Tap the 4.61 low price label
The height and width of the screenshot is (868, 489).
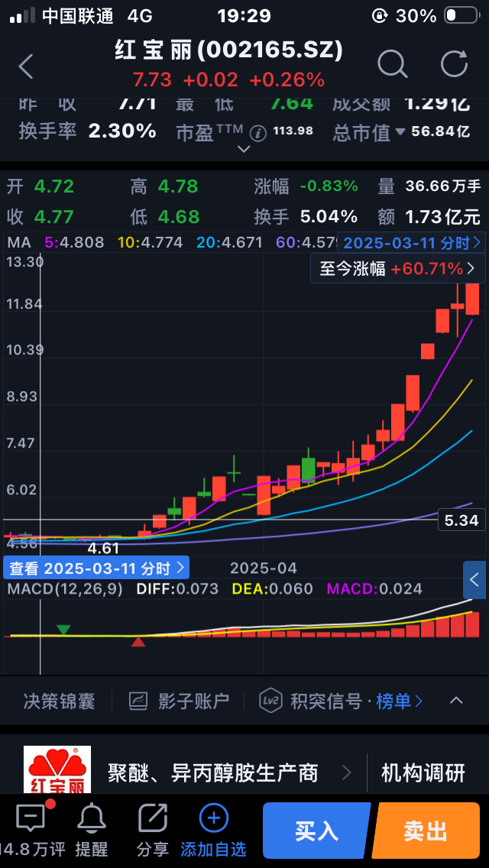click(x=104, y=549)
